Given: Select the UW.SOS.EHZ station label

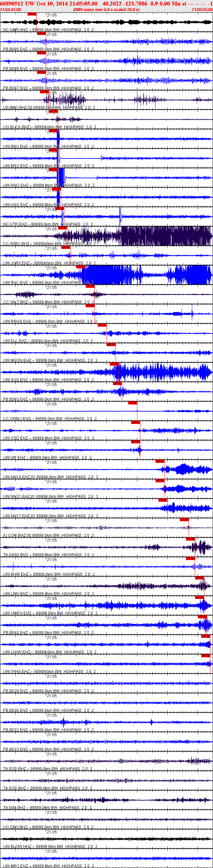Looking at the screenshot, I should (49, 380).
